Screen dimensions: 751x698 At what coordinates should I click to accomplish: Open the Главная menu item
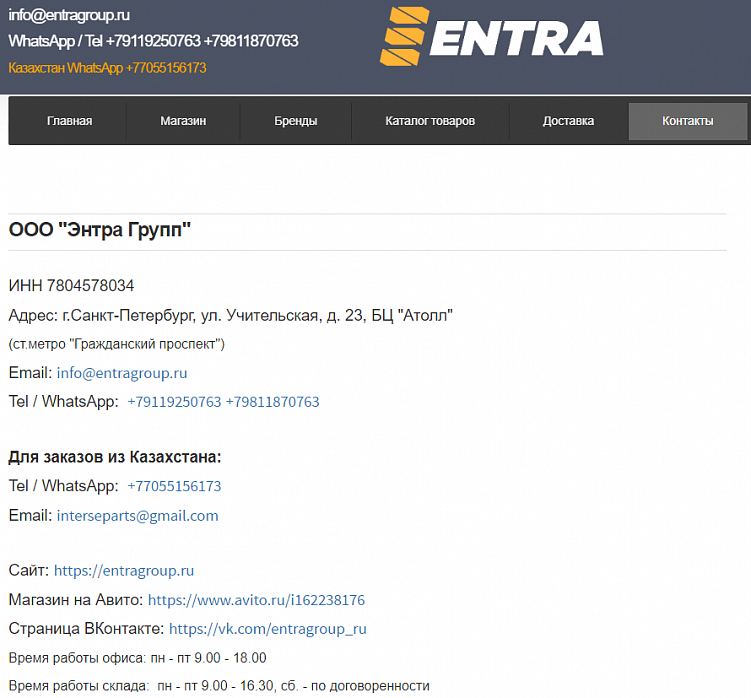[69, 121]
